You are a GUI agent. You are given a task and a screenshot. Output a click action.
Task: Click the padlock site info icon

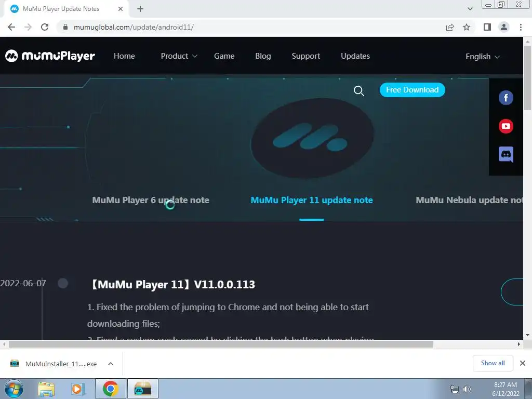[65, 27]
